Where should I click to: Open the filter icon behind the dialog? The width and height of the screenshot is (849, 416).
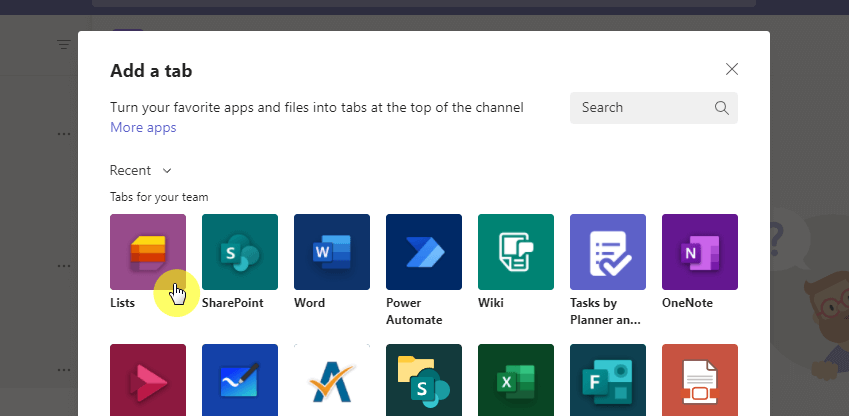pyautogui.click(x=64, y=44)
